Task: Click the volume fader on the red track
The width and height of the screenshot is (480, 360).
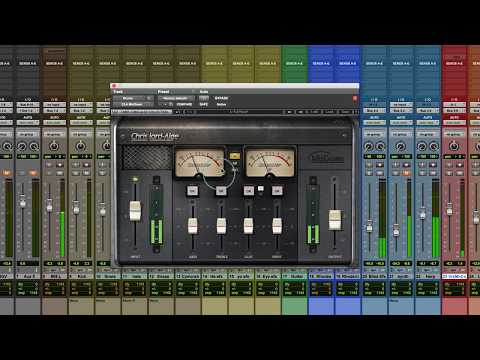Action: 449,209
